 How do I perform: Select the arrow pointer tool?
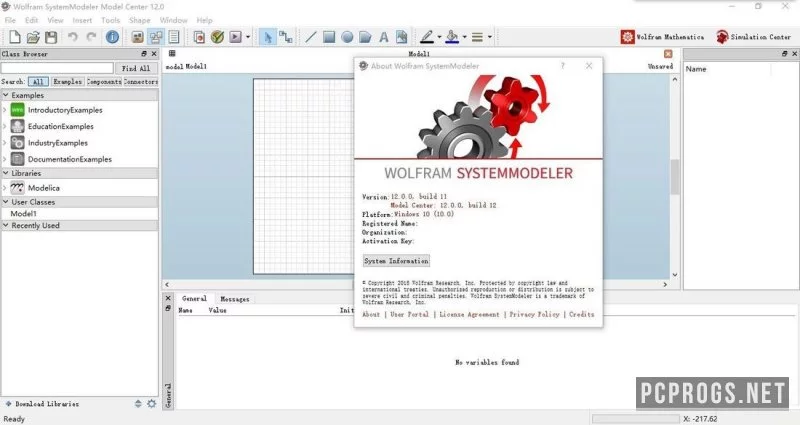267,37
